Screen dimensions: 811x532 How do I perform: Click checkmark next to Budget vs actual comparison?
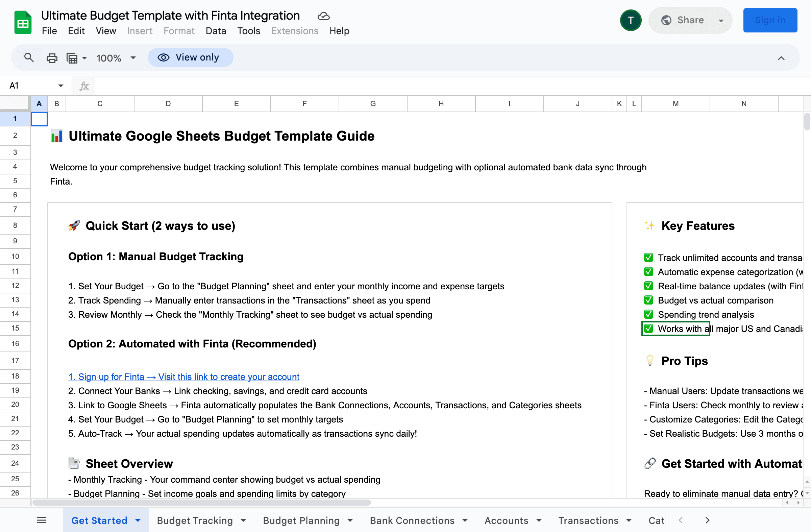pyautogui.click(x=648, y=300)
